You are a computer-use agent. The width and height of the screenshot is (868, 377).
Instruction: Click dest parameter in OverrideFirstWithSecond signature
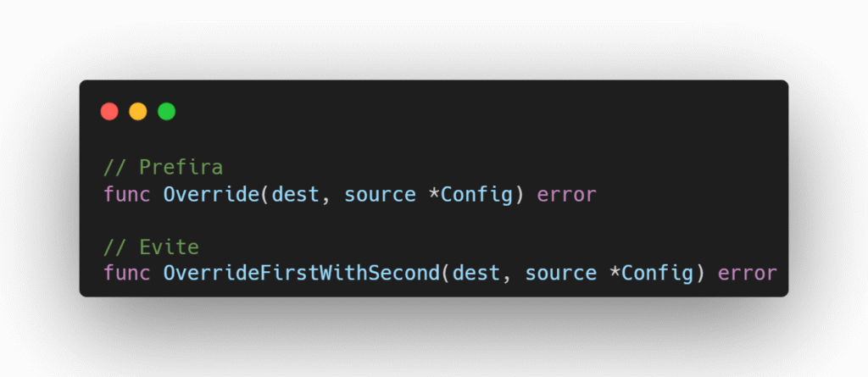click(476, 274)
